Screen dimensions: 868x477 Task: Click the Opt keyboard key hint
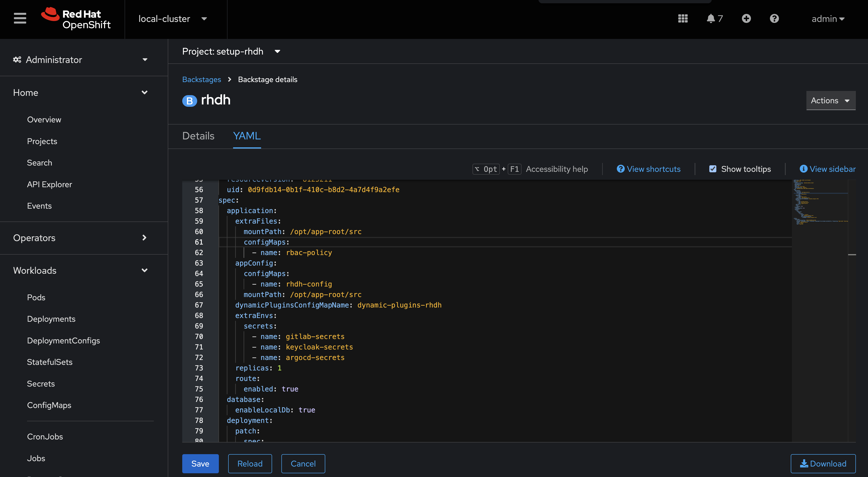(486, 169)
